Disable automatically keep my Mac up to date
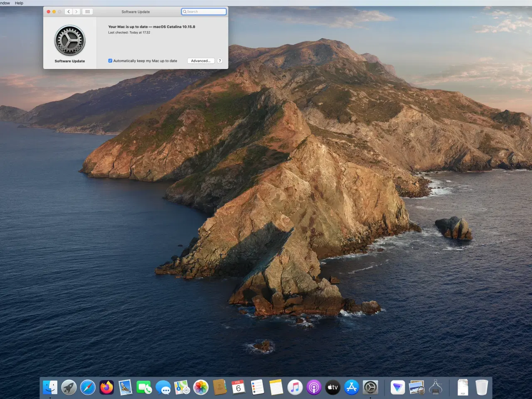The width and height of the screenshot is (532, 399). click(110, 61)
